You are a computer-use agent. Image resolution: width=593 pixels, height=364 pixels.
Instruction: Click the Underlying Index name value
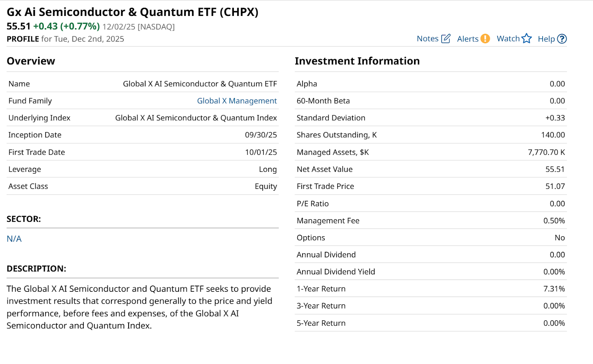(x=196, y=118)
